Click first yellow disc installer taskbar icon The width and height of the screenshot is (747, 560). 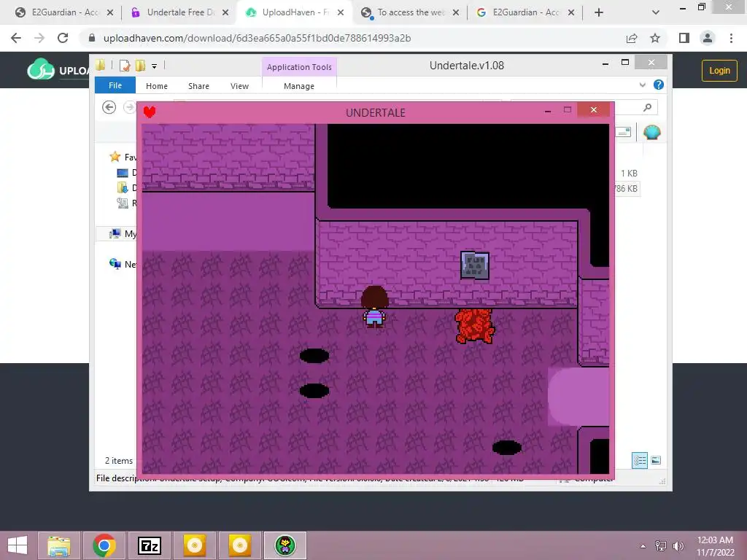click(194, 545)
